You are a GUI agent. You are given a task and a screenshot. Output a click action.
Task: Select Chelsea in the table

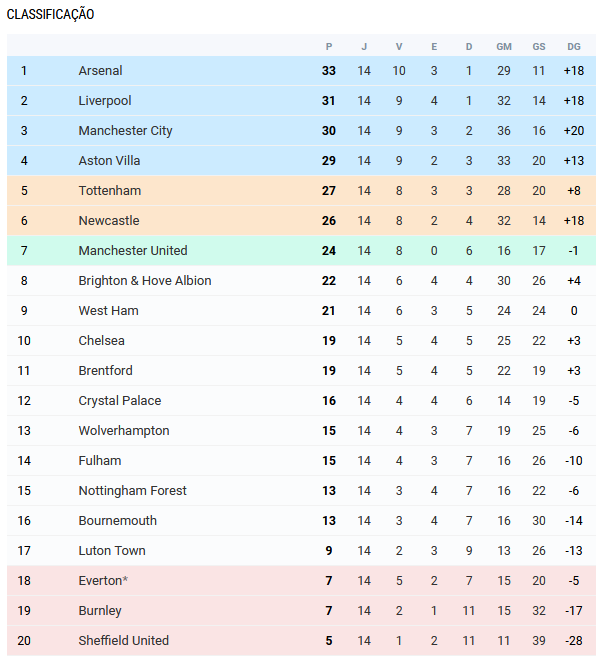pos(101,341)
